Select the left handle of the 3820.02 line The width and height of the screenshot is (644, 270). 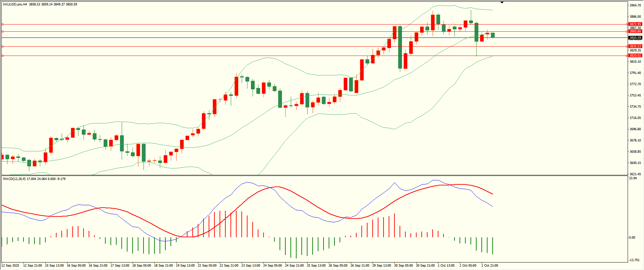[2, 56]
